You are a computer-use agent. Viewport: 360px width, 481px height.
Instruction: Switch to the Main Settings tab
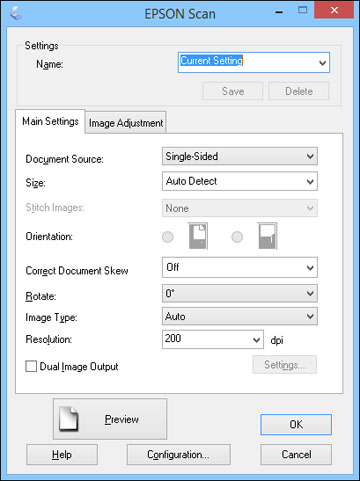(x=50, y=121)
